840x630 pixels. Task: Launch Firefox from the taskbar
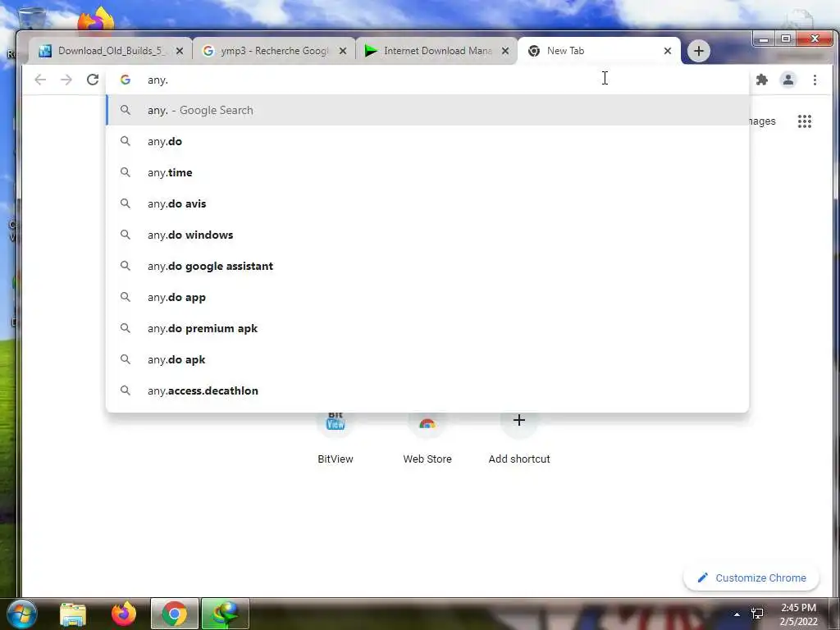click(124, 614)
